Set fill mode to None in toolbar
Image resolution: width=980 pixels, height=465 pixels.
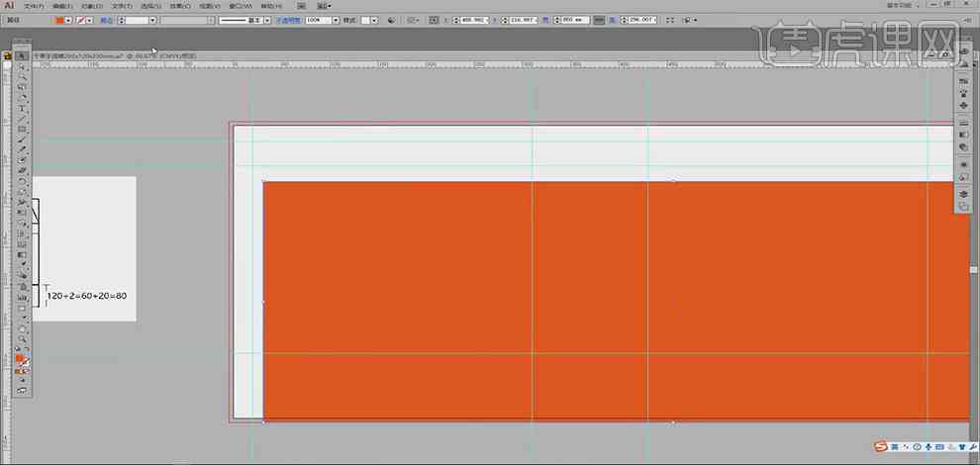tap(28, 371)
